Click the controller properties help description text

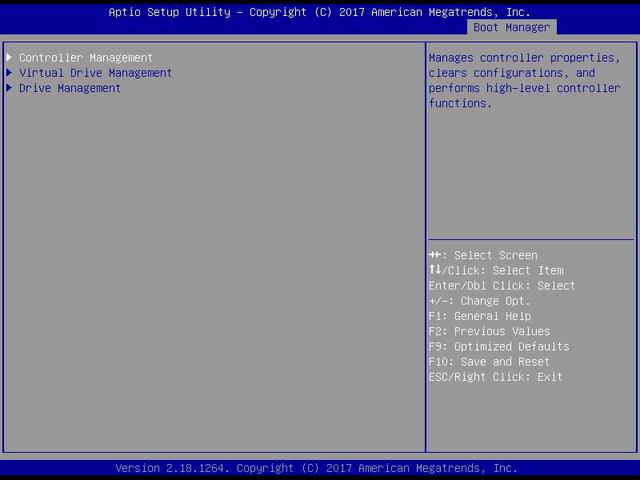[524, 80]
